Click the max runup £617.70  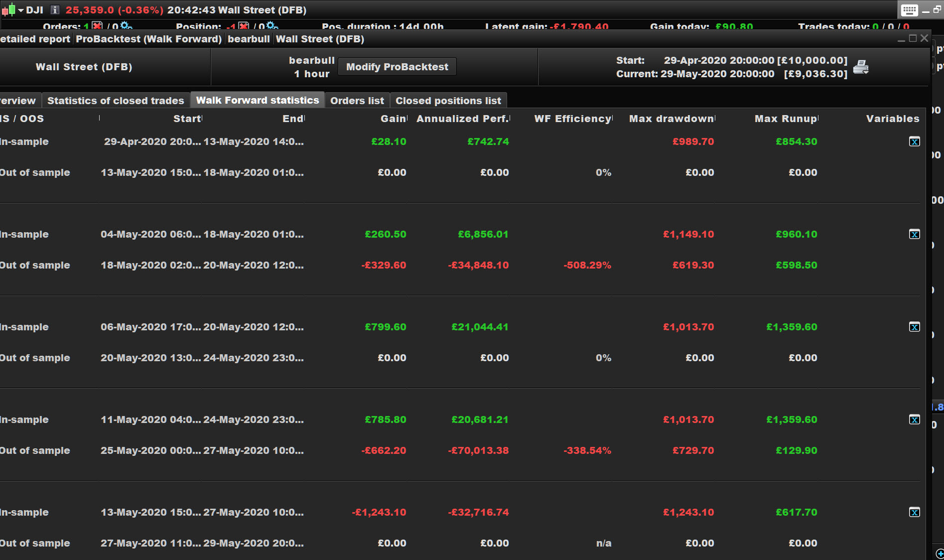pos(797,512)
